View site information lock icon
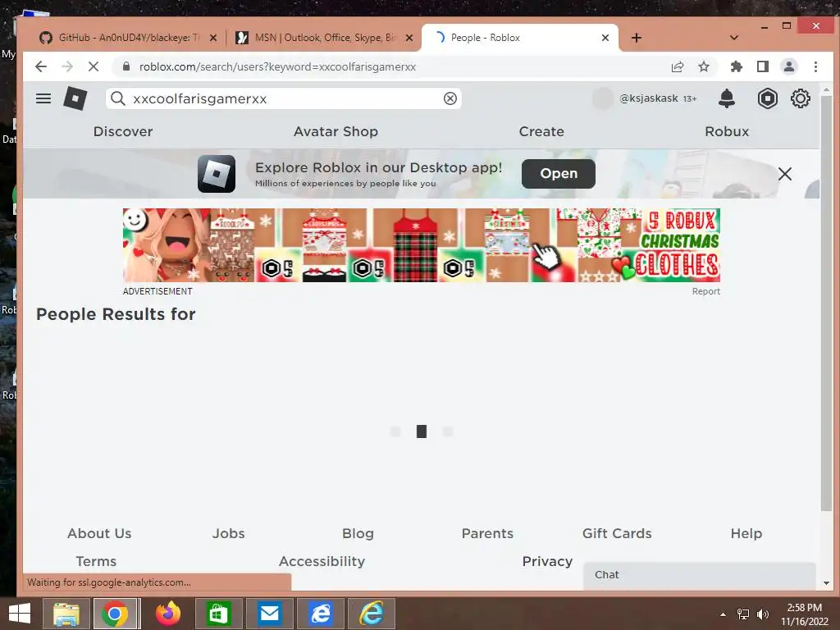Image resolution: width=840 pixels, height=630 pixels. (126, 66)
